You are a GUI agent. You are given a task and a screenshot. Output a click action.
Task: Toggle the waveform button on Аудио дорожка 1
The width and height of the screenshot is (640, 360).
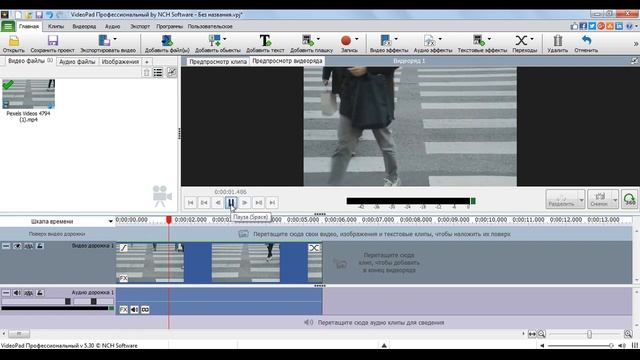[29, 293]
